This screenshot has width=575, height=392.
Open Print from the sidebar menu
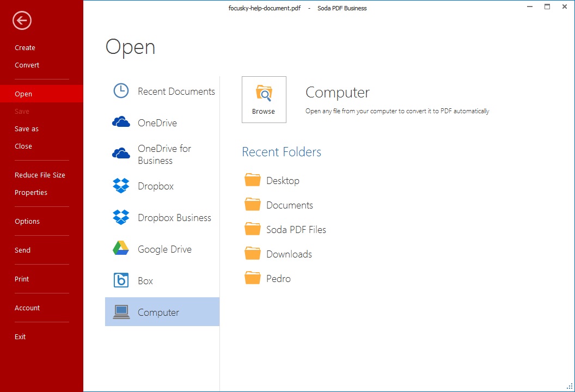pyautogui.click(x=22, y=279)
